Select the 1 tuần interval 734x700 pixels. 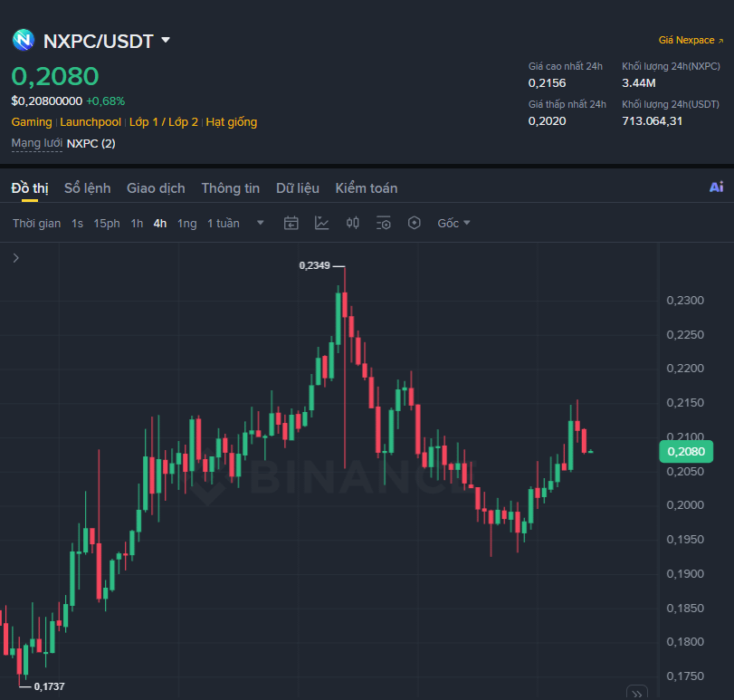(224, 224)
